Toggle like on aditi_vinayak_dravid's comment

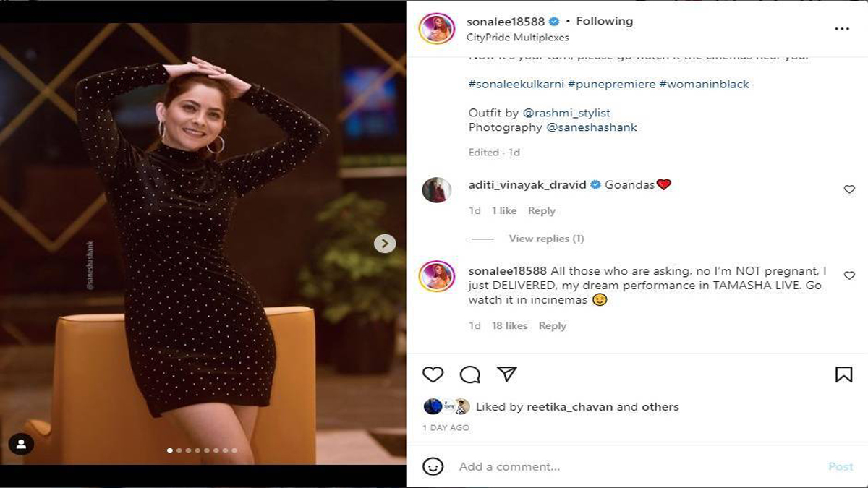click(848, 188)
